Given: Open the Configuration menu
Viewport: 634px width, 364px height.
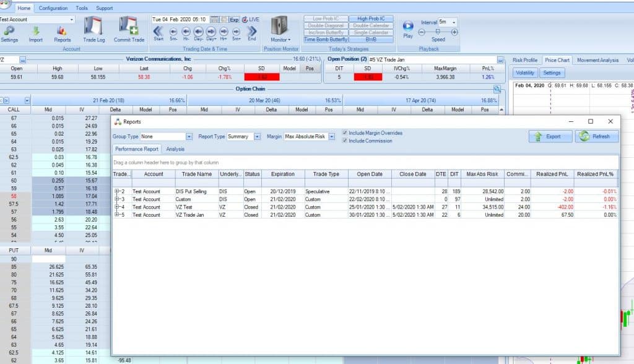Looking at the screenshot, I should tap(54, 8).
